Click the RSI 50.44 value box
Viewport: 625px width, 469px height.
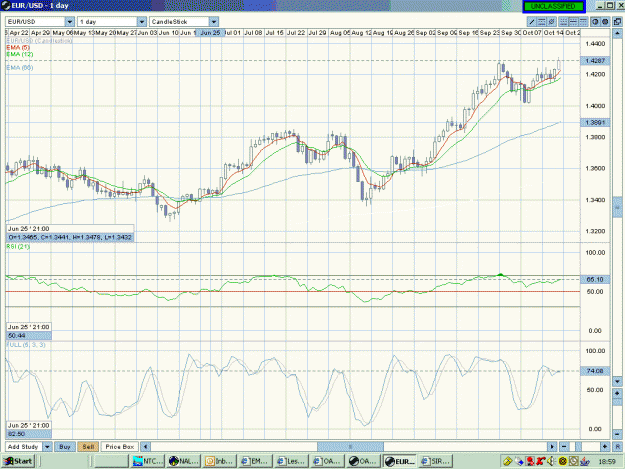28,336
